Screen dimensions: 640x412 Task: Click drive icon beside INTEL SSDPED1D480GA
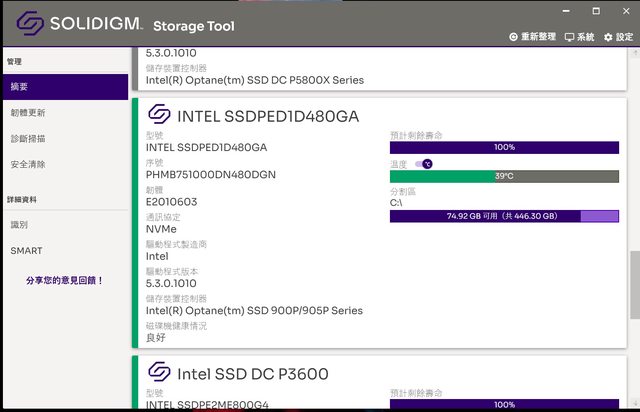[159, 115]
